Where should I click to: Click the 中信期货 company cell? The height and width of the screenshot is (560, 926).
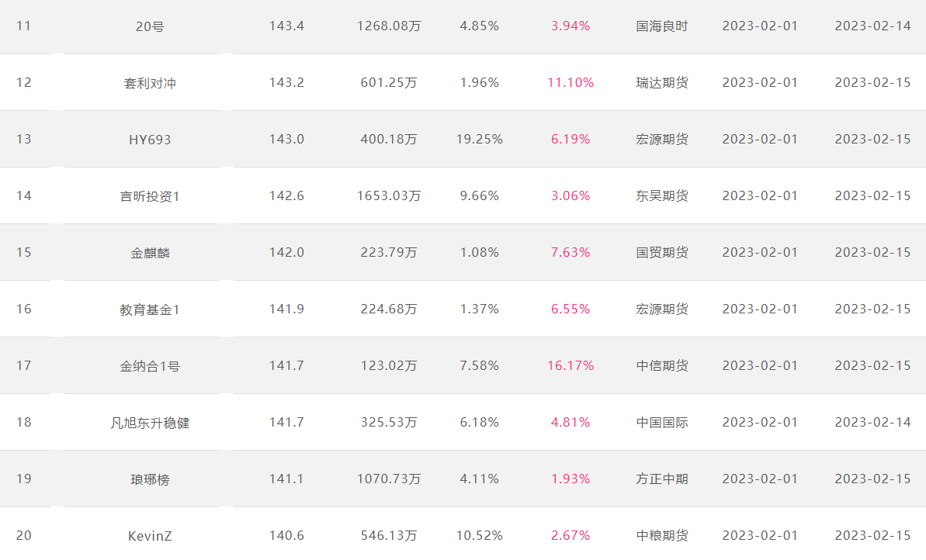(661, 366)
